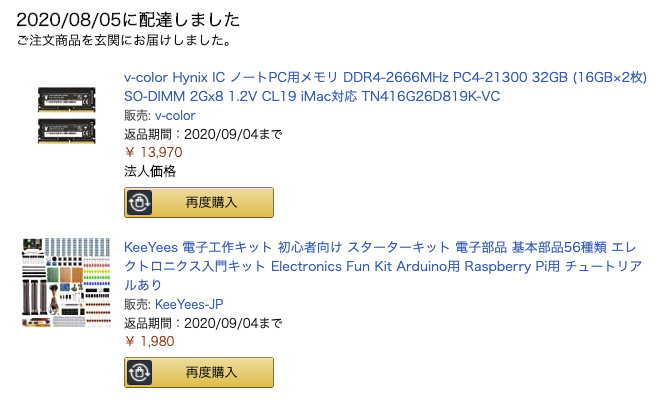Click the ¥1,980 price
The height and width of the screenshot is (400, 658).
pyautogui.click(x=150, y=341)
